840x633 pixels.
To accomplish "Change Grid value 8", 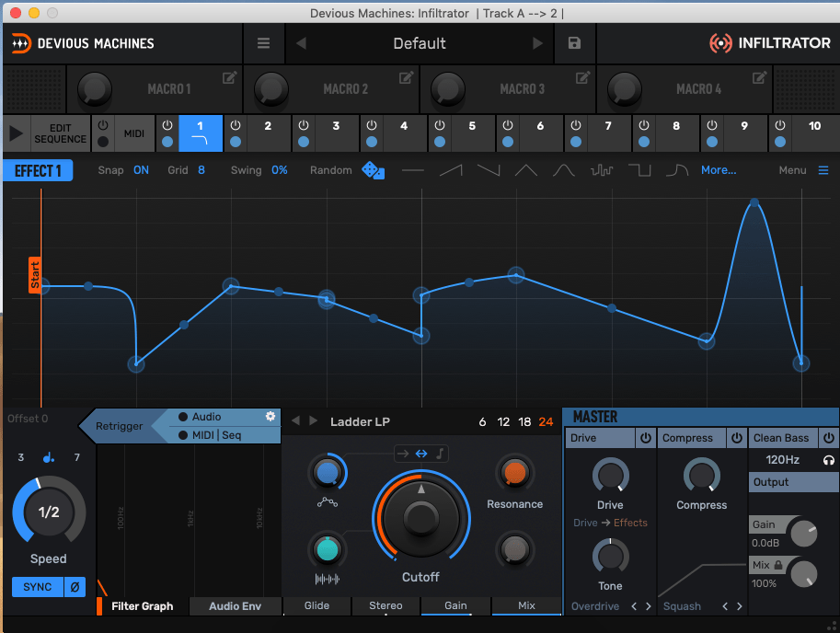I will point(201,170).
